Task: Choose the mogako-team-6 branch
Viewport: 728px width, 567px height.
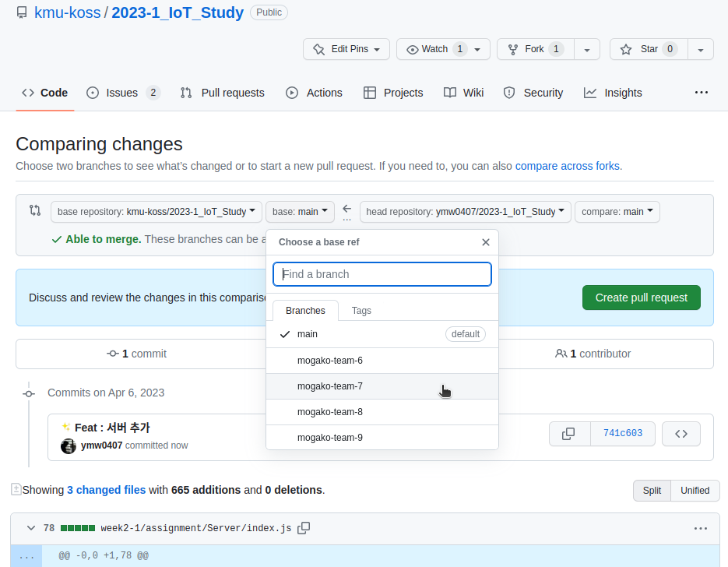Action: point(382,361)
